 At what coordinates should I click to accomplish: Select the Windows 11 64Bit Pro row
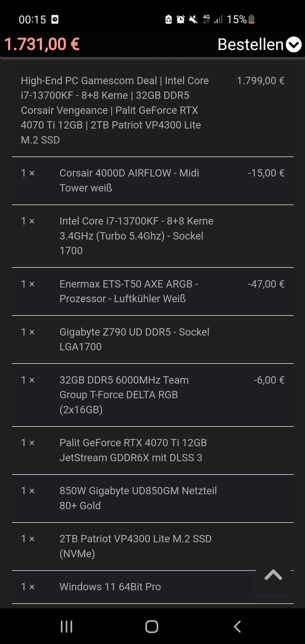coord(110,587)
